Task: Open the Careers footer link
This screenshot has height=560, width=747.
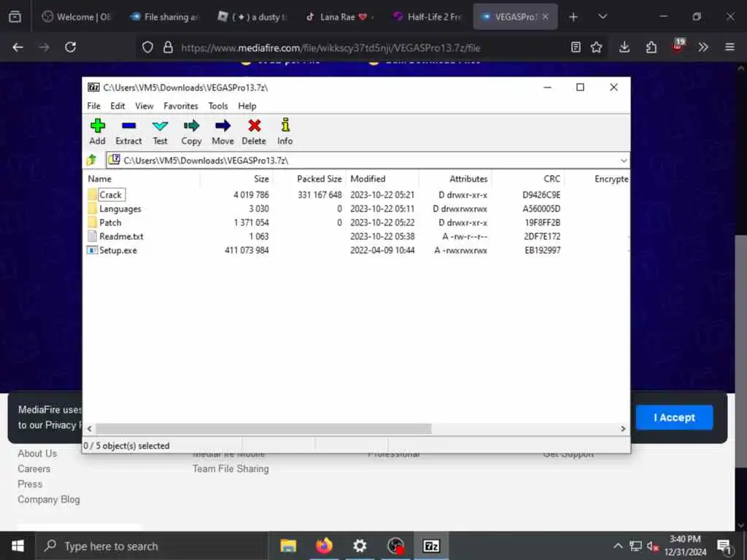Action: coord(34,469)
